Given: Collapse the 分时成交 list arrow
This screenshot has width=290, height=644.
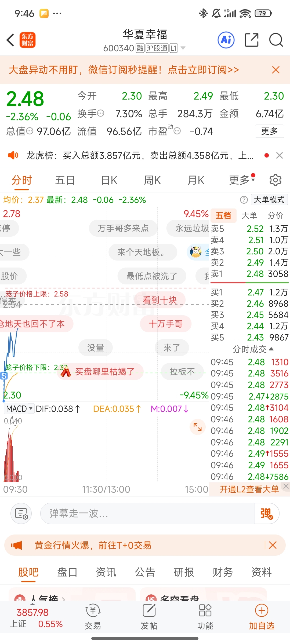Looking at the screenshot, I should [271, 349].
